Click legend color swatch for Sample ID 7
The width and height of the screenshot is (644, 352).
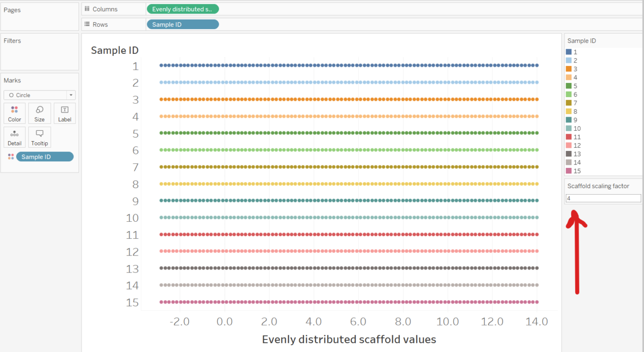(x=569, y=103)
